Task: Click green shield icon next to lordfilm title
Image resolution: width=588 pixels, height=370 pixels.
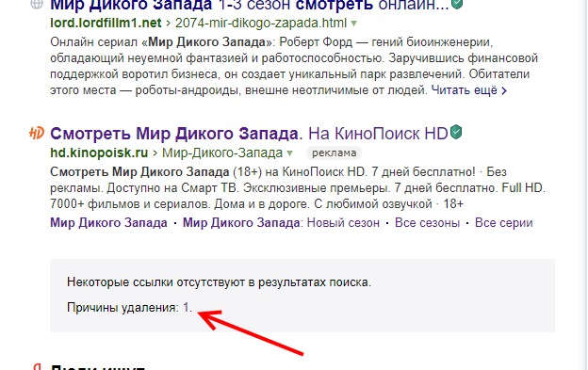Action: (457, 4)
